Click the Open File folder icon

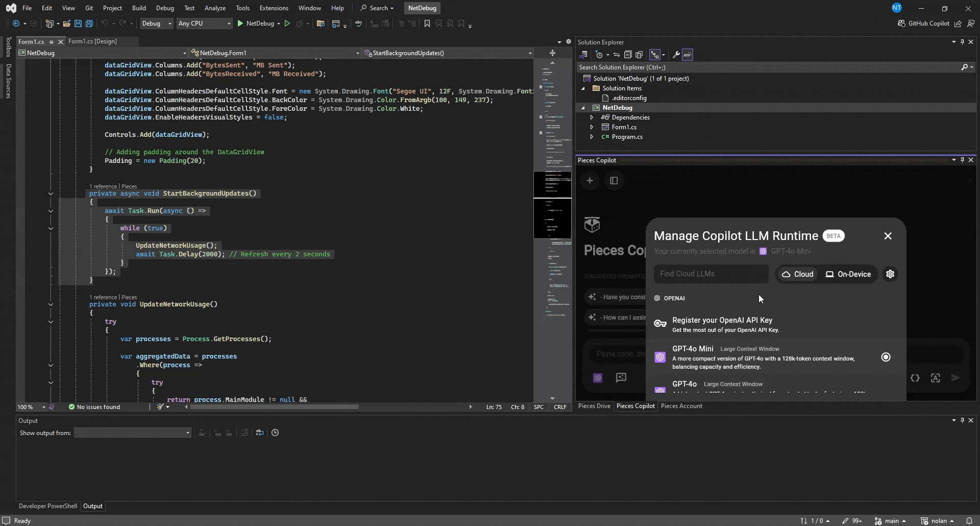(x=66, y=23)
